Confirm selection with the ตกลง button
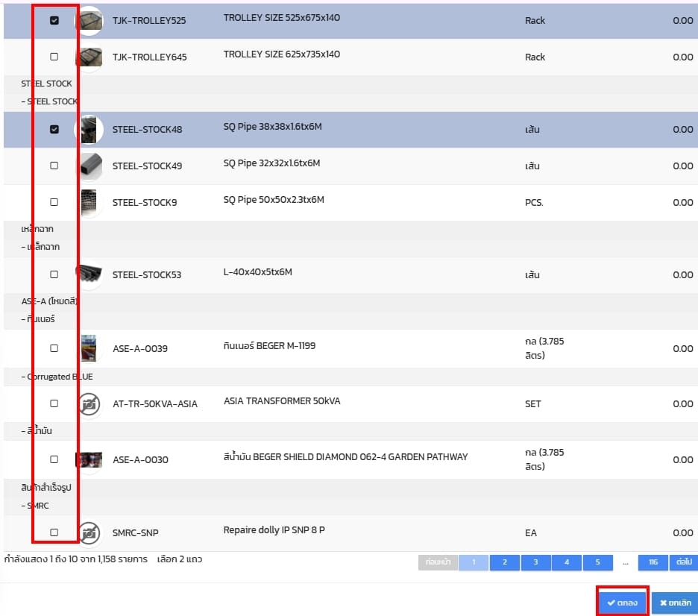The image size is (698, 616). click(622, 603)
